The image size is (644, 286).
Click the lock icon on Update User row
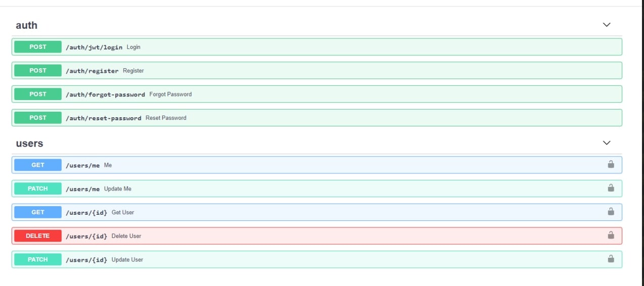point(611,259)
